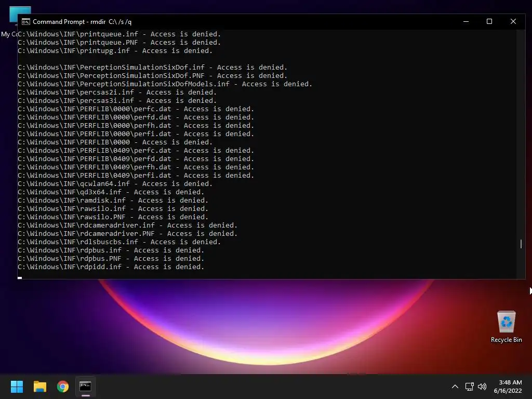Viewport: 532px width, 399px height.
Task: Open File Explorer from the taskbar
Action: [x=39, y=387]
